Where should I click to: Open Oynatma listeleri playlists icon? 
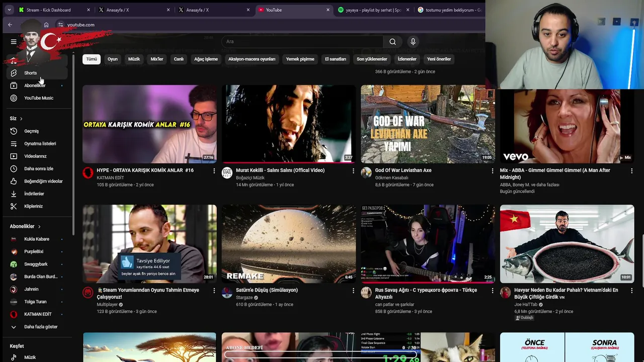coord(14,144)
